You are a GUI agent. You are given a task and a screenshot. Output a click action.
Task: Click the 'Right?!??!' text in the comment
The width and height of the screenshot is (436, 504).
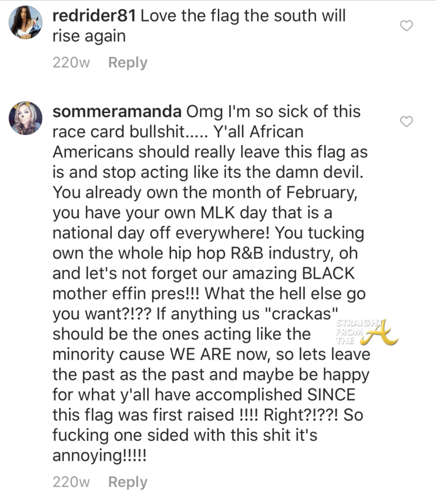(304, 415)
